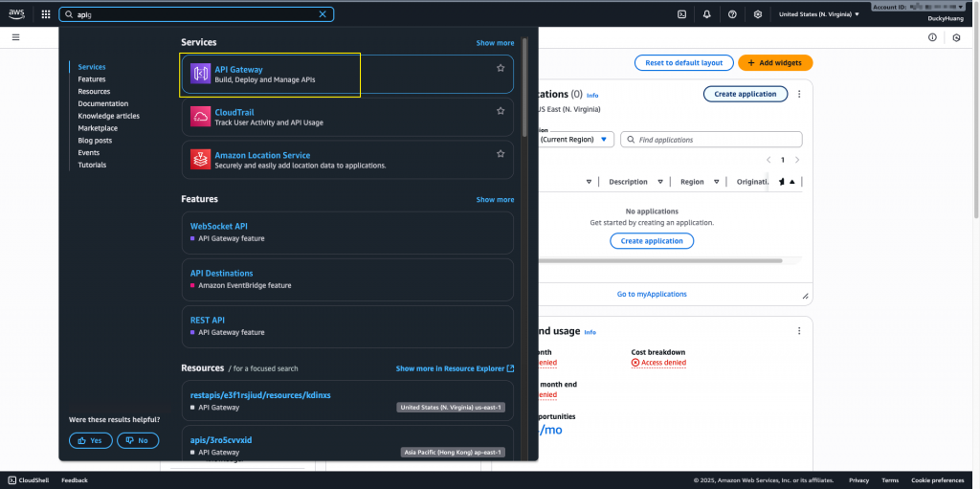
Task: Select the Tutorials search category
Action: pos(92,166)
